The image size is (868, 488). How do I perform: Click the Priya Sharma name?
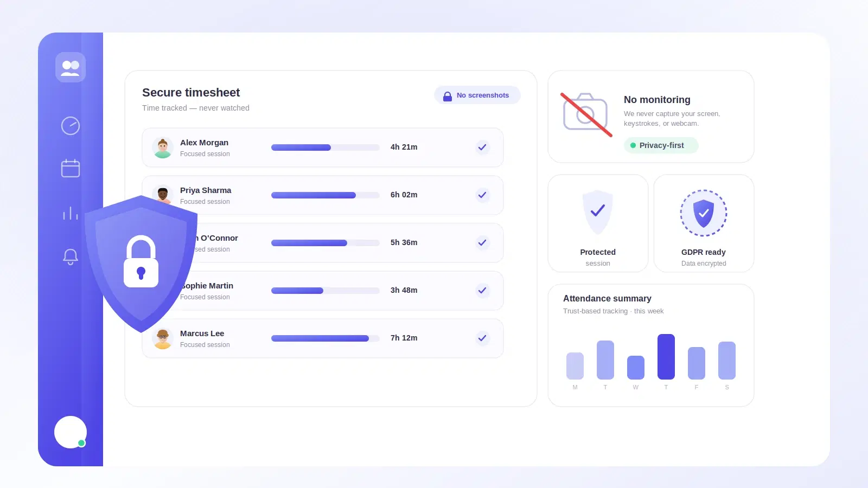click(x=206, y=190)
